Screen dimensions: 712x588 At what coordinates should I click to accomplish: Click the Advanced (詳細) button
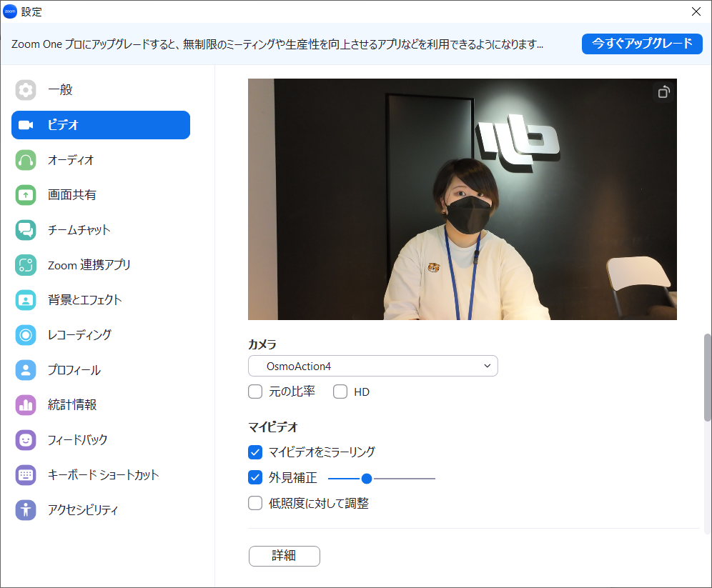coord(284,556)
